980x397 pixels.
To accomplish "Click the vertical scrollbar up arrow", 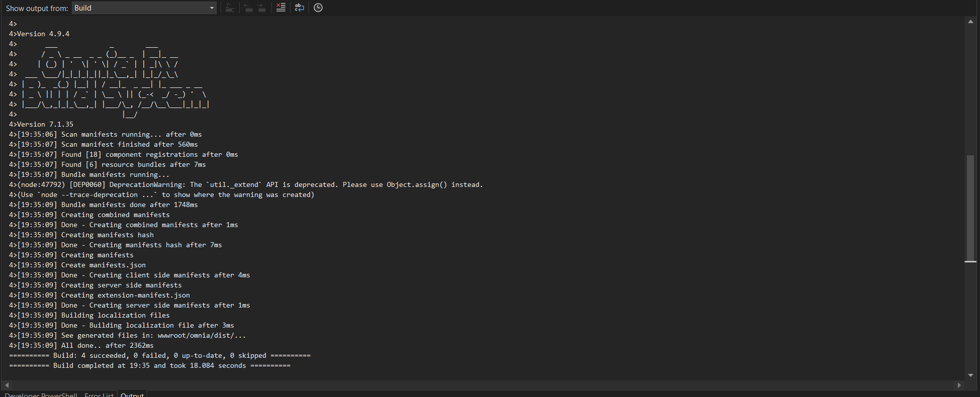I will 970,22.
